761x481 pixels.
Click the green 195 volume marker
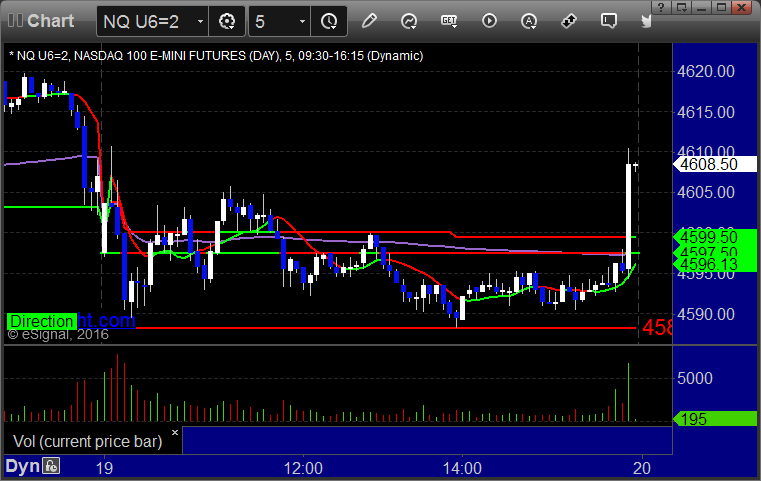[714, 419]
